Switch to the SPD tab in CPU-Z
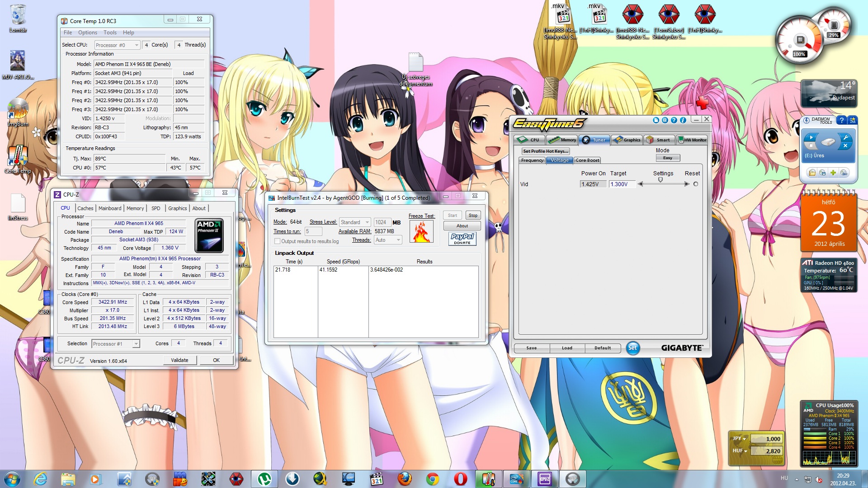The height and width of the screenshot is (488, 868). pyautogui.click(x=156, y=208)
